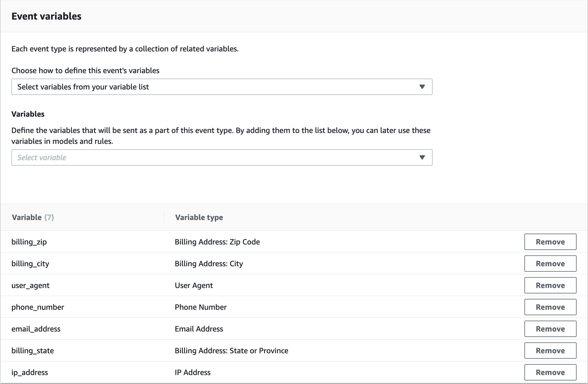
Task: Remove the user_agent variable
Action: coord(550,285)
